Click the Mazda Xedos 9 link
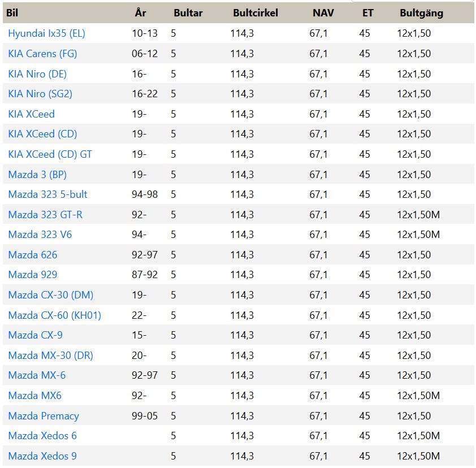 click(42, 456)
